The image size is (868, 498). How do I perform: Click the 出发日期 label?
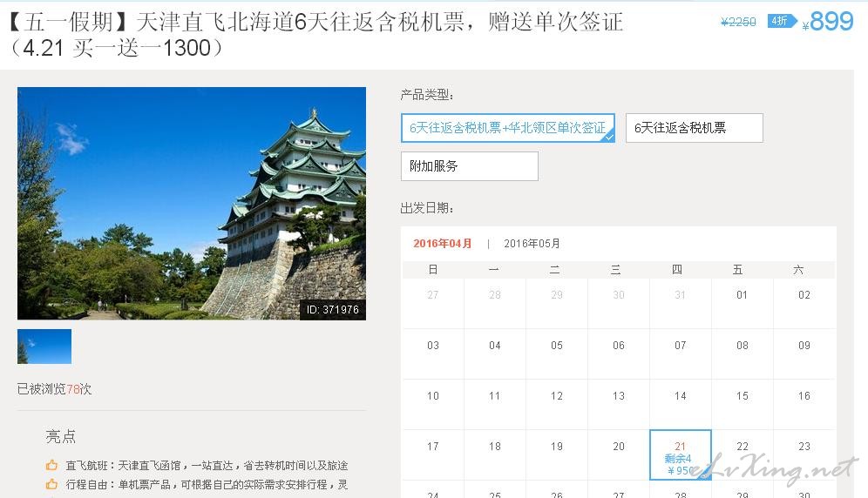point(427,208)
